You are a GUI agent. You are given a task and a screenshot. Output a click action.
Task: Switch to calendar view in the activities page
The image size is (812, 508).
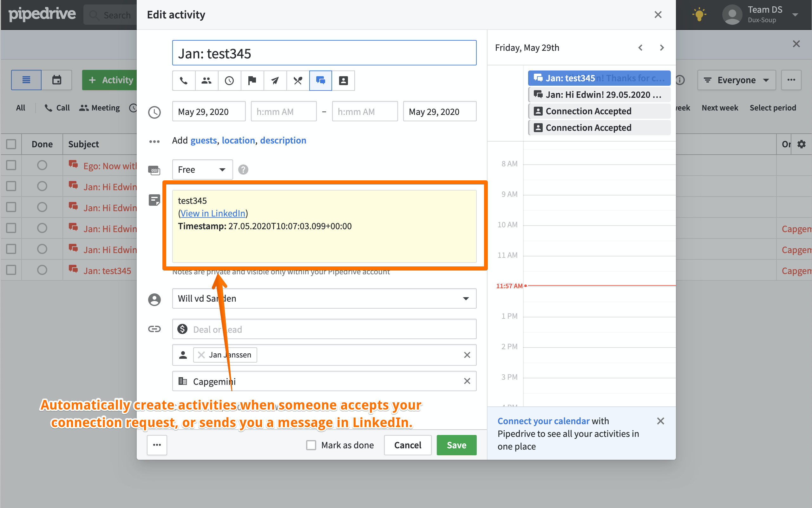click(x=57, y=80)
